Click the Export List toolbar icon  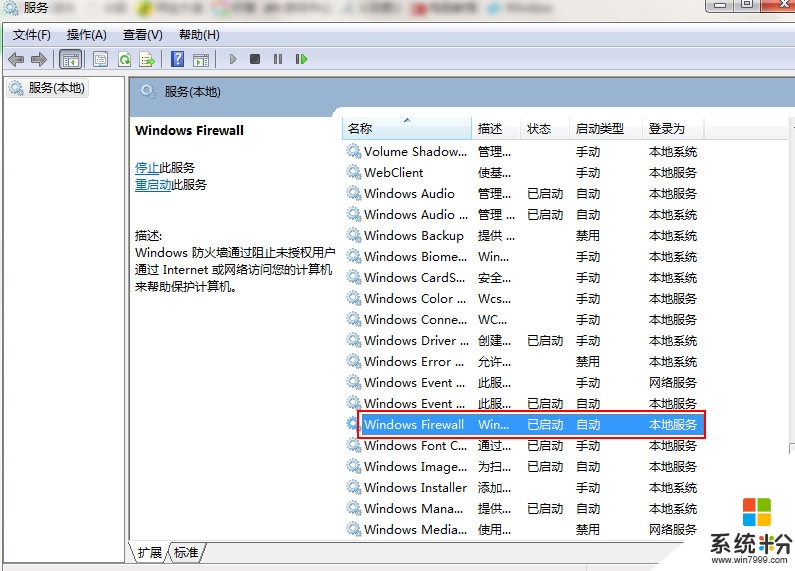[147, 59]
